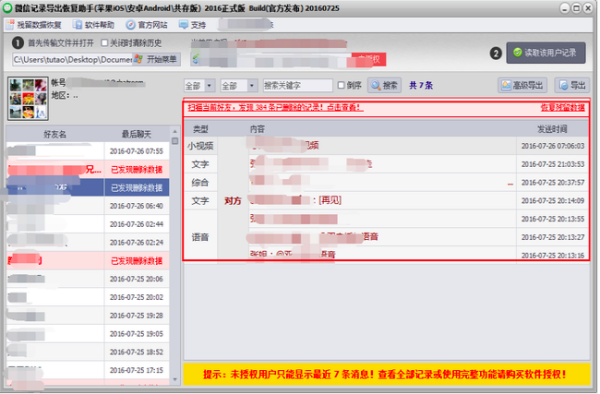Select the [再见] message row
600x394 pixels.
pos(386,200)
